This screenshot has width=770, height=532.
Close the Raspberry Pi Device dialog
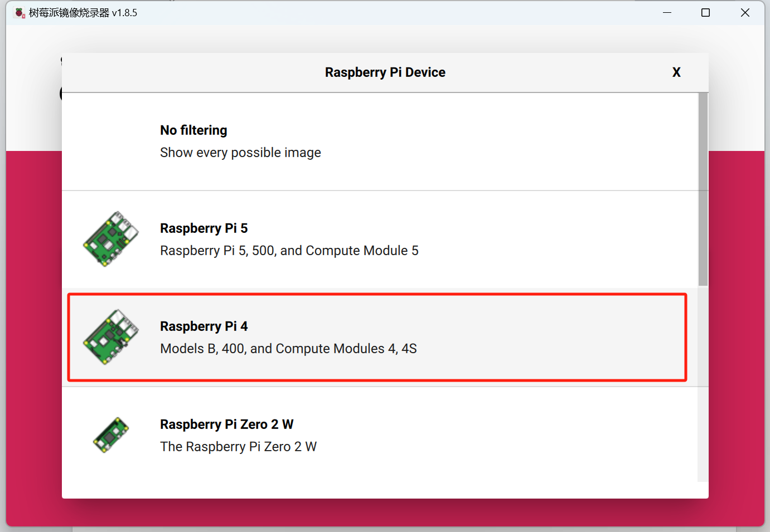pos(676,72)
